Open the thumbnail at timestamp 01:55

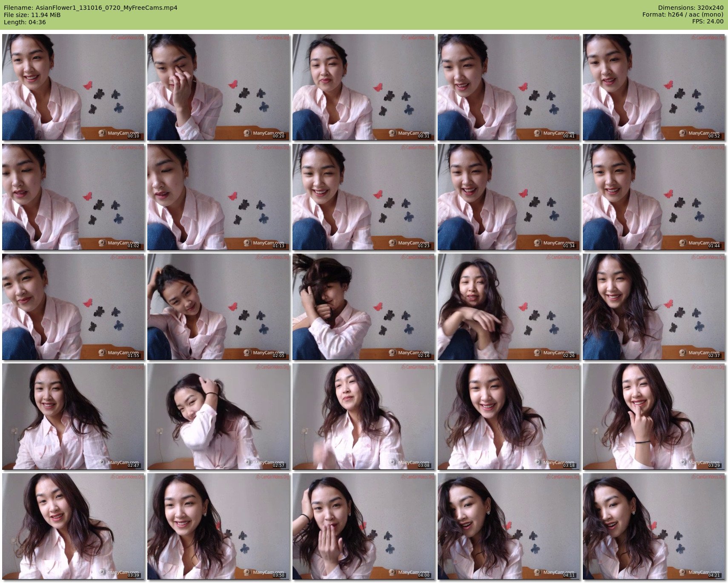(73, 307)
